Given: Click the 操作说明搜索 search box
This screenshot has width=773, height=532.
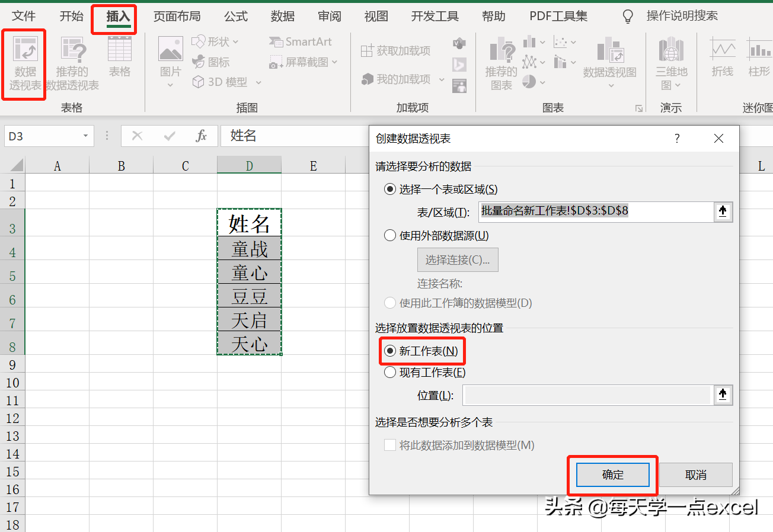Looking at the screenshot, I should pyautogui.click(x=682, y=16).
